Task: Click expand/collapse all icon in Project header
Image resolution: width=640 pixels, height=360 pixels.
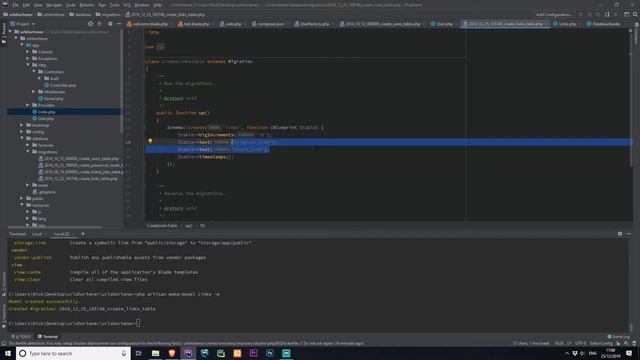Action: pos(100,24)
